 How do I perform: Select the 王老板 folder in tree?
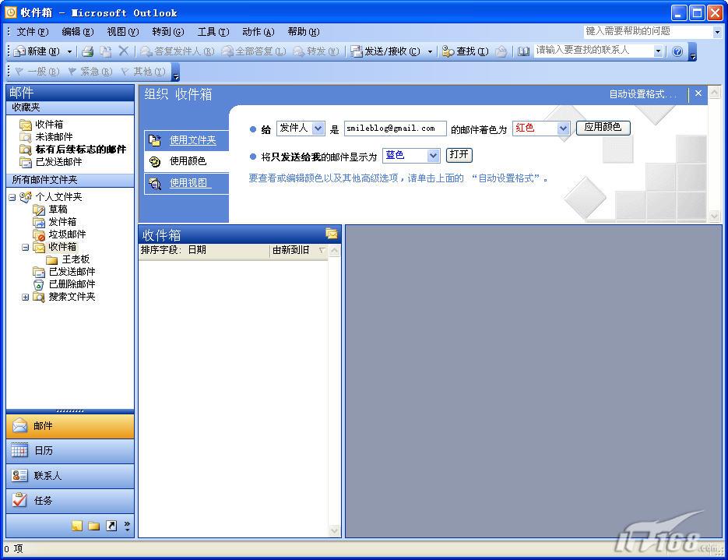(x=76, y=259)
